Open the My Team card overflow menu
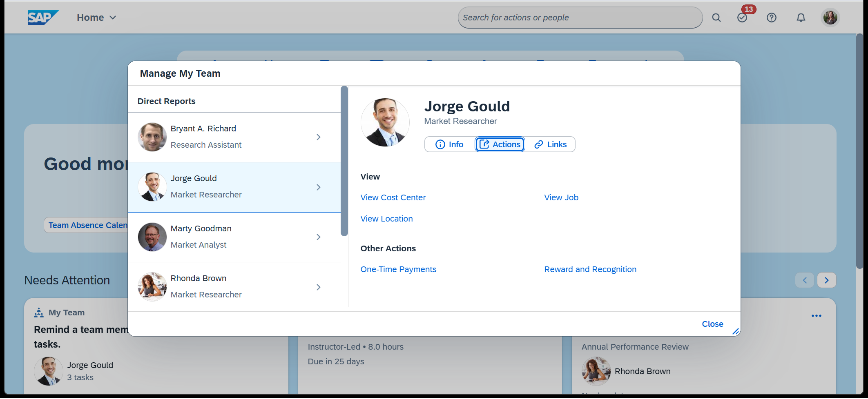Viewport: 868px width, 399px height. click(817, 315)
